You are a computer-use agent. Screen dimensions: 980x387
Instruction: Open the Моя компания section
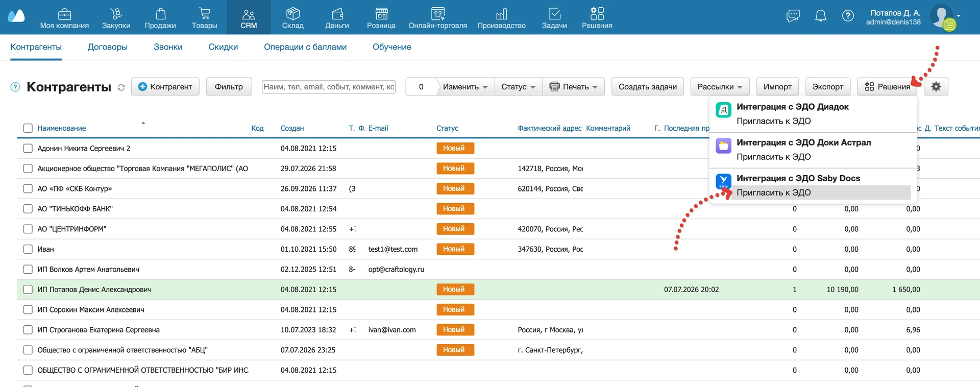point(64,18)
